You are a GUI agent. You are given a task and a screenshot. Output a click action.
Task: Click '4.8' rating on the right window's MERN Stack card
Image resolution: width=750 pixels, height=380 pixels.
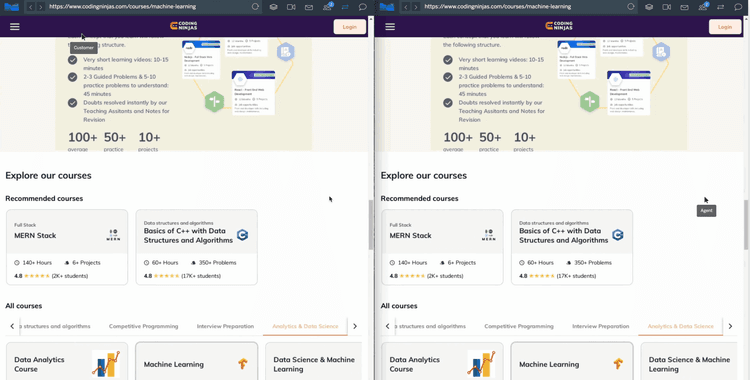(394, 276)
